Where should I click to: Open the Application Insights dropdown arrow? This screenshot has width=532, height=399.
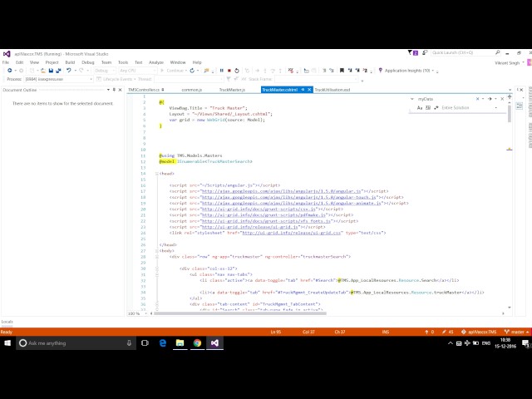coord(432,71)
